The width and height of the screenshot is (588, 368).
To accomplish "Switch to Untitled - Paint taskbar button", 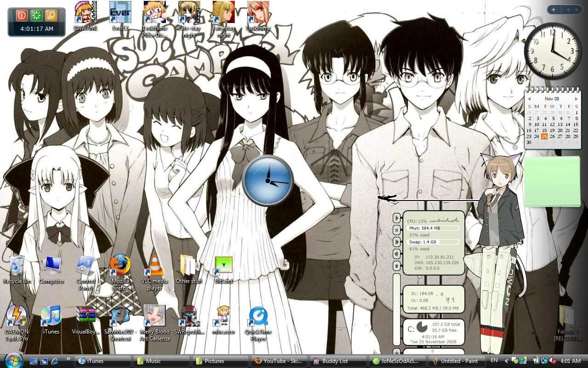I will point(457,361).
